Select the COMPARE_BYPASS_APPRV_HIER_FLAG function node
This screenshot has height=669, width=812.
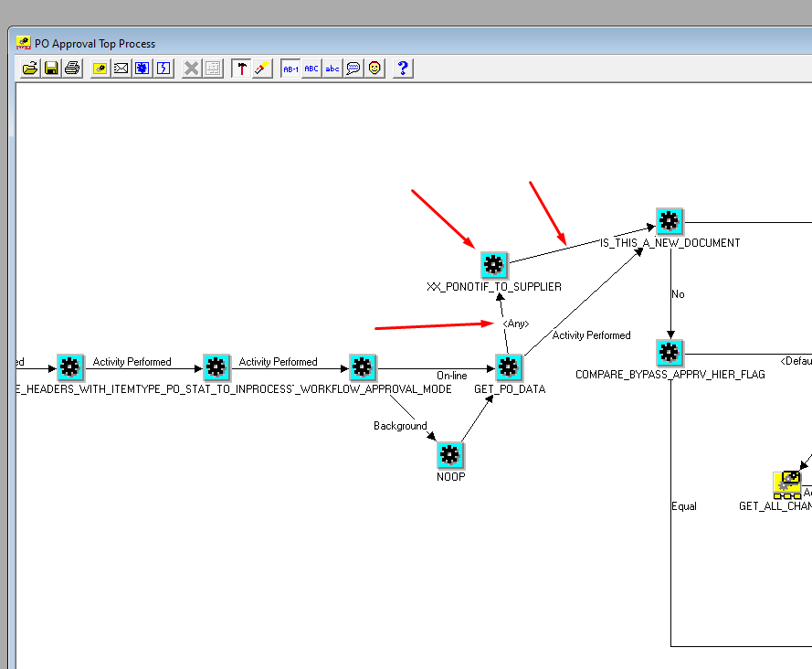[x=670, y=353]
